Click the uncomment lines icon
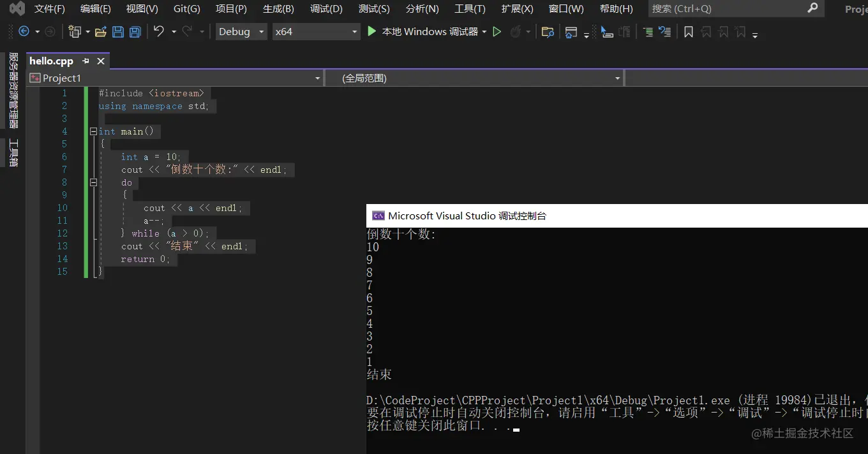868x454 pixels. (x=665, y=31)
